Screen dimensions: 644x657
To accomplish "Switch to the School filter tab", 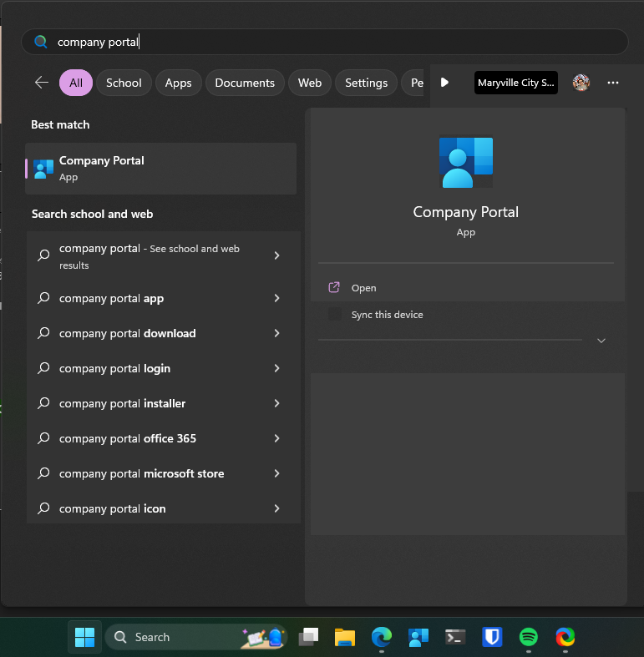I will 124,83.
